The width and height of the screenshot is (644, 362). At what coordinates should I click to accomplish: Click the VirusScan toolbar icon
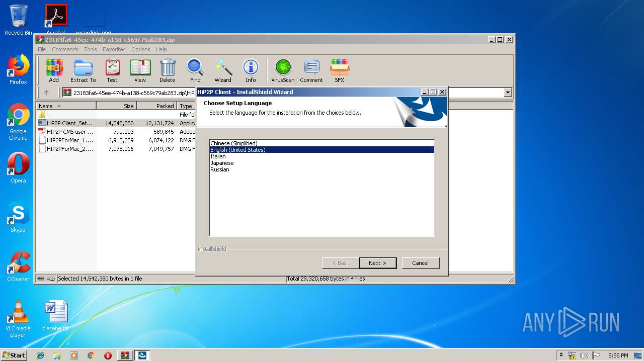pyautogui.click(x=283, y=70)
